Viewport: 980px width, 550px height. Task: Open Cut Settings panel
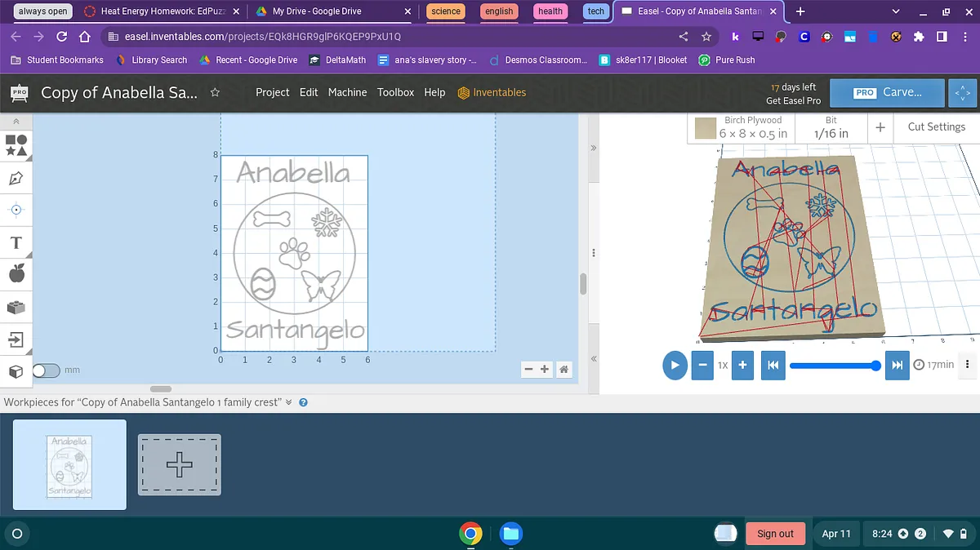pos(936,127)
